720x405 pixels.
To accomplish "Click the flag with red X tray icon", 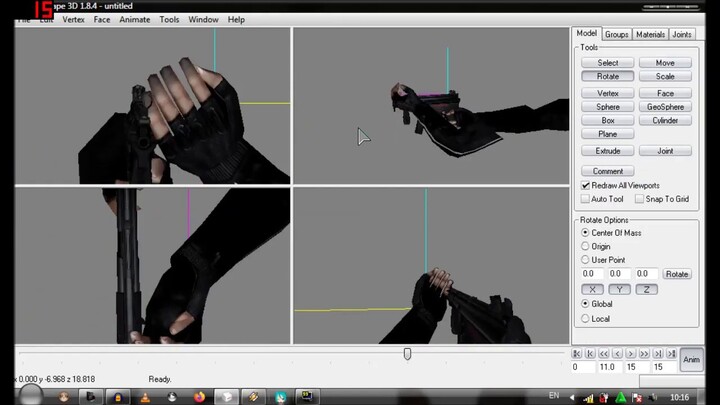I will click(637, 398).
